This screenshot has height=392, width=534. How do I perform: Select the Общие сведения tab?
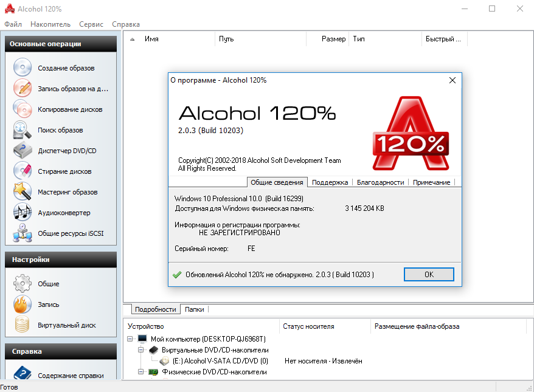coord(277,182)
